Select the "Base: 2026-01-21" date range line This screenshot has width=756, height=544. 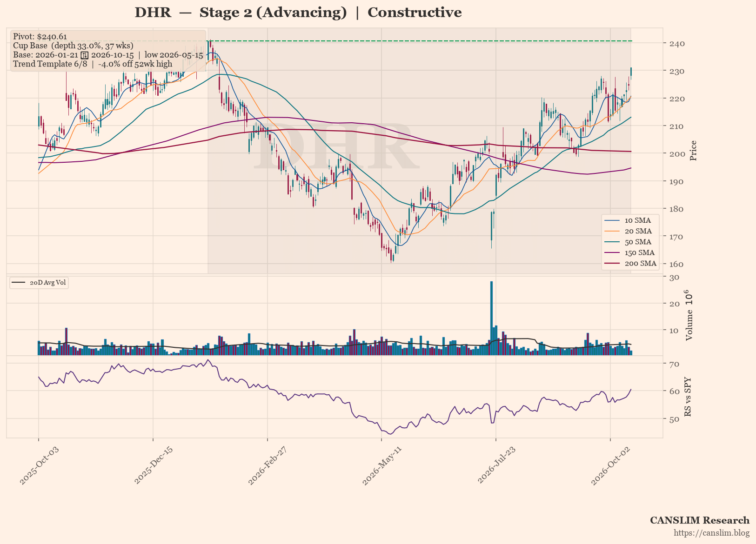coord(108,55)
